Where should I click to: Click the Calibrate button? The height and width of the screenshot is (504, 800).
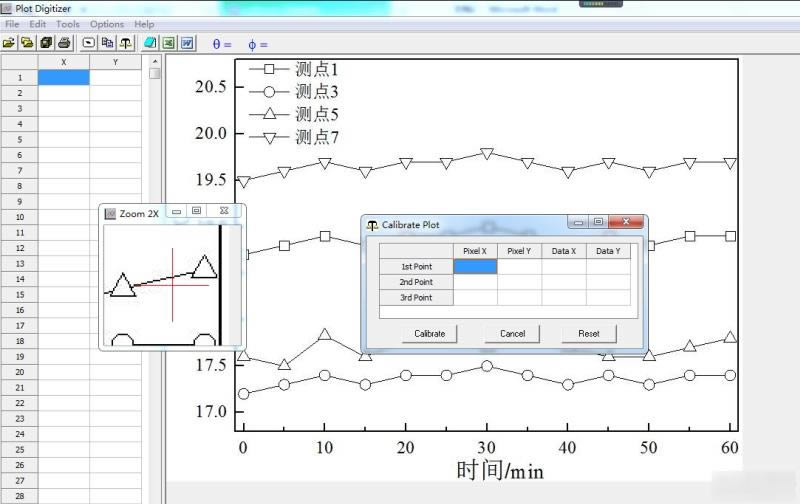[x=430, y=334]
